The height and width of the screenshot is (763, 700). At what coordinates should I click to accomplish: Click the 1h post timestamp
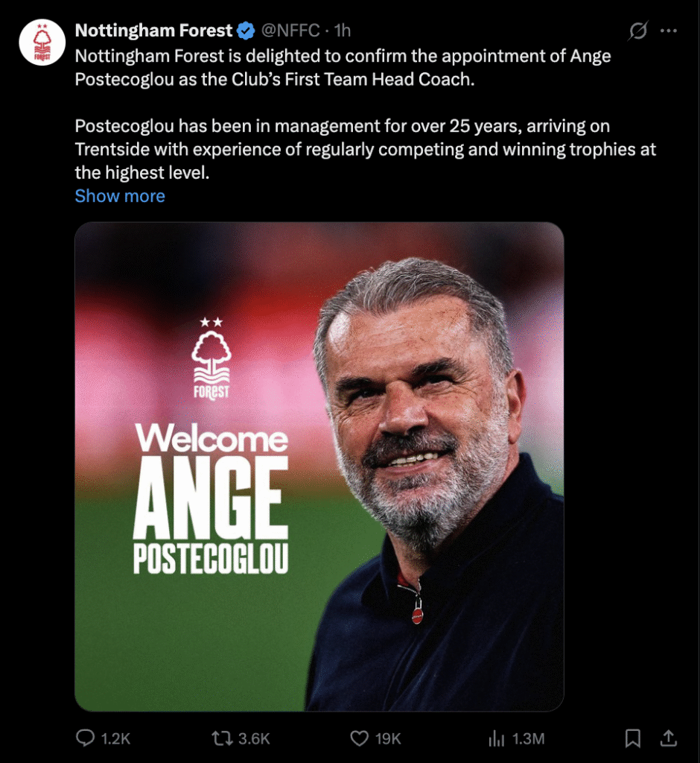343,31
